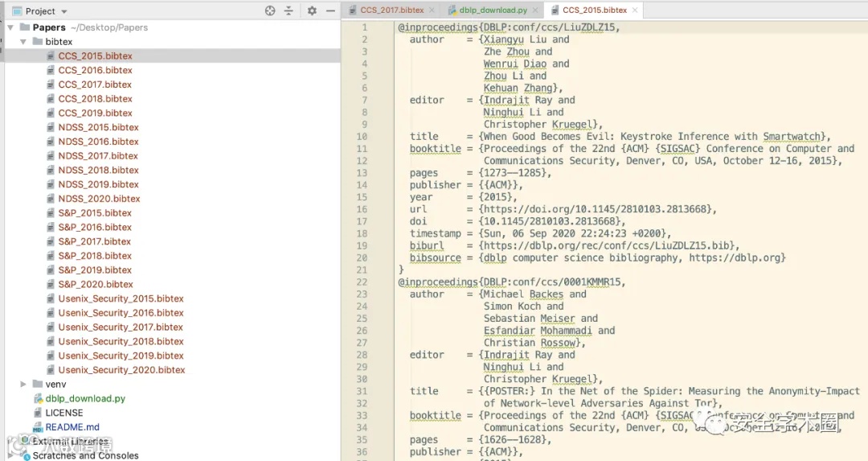Click the 'Xiangyu Liu' author line
The image size is (868, 461).
[x=489, y=39]
